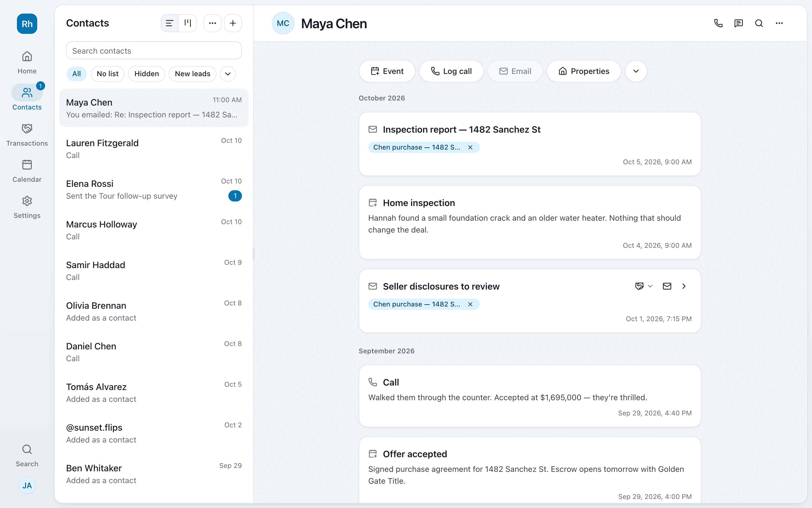
Task: Open Settings in the sidebar
Action: [27, 207]
